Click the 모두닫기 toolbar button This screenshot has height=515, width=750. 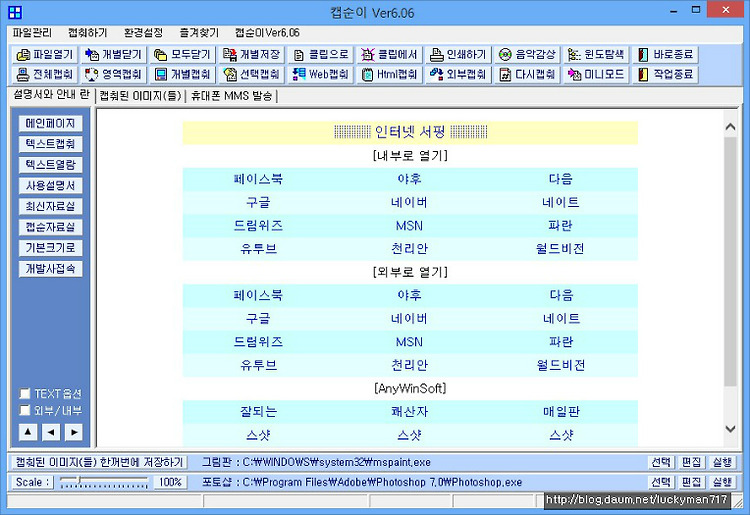(x=182, y=55)
